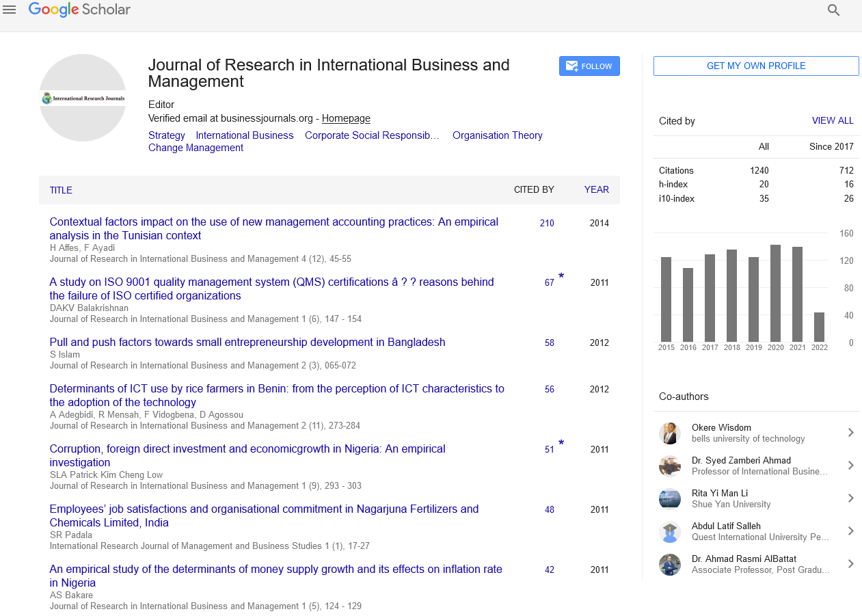Open ISO 9001 QMS certifications article
Image resolution: width=862 pixels, height=616 pixels.
(271, 289)
